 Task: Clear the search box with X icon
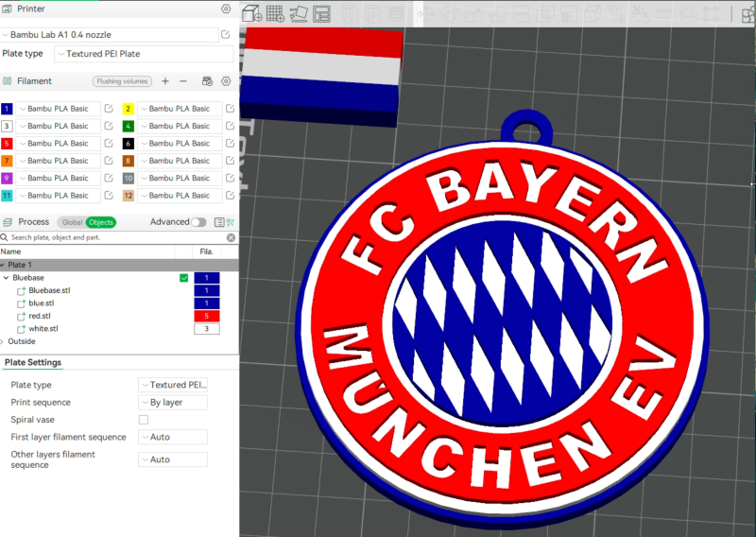click(x=231, y=237)
